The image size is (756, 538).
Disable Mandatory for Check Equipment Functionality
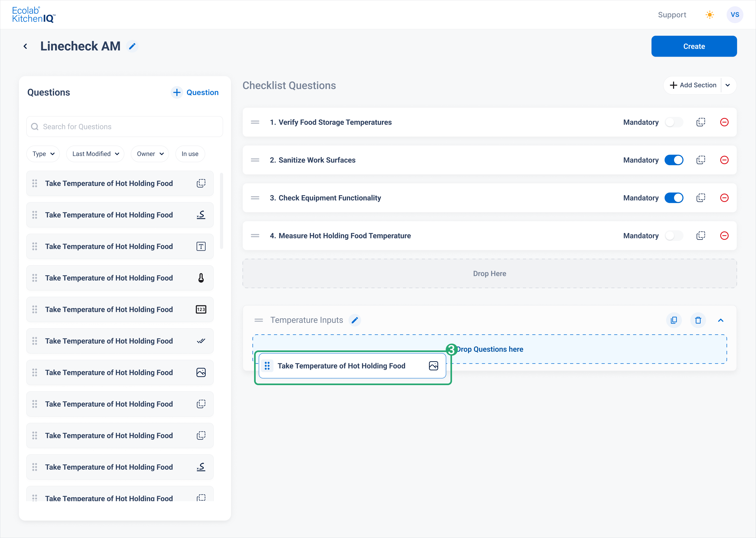[x=674, y=198]
